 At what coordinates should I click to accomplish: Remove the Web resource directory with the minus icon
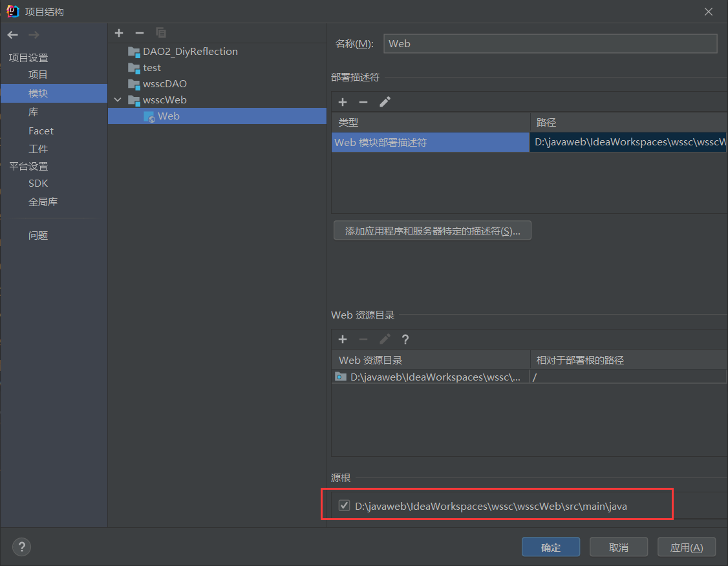pyautogui.click(x=363, y=339)
